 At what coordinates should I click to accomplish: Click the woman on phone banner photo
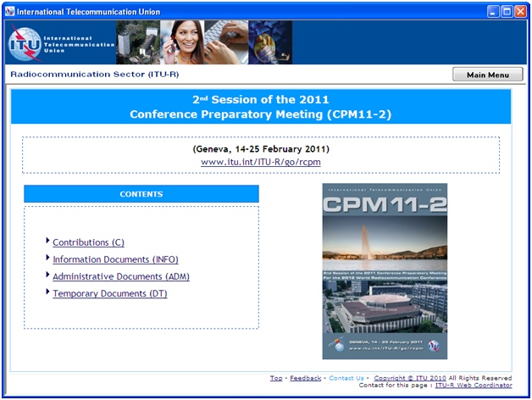coord(182,43)
